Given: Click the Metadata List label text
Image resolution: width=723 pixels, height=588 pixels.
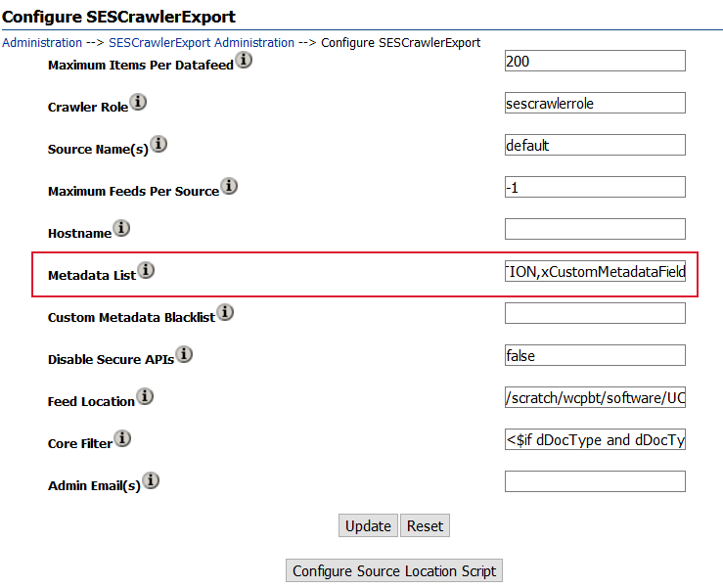Looking at the screenshot, I should [92, 275].
